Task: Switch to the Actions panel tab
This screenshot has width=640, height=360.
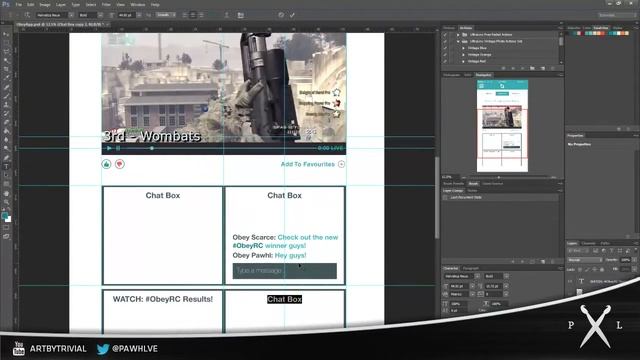Action: coord(466,28)
